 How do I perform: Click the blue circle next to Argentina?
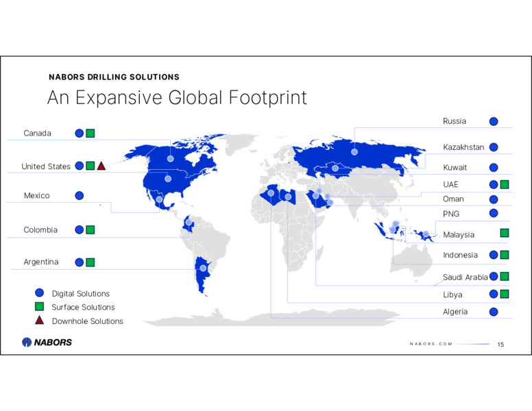coord(79,262)
